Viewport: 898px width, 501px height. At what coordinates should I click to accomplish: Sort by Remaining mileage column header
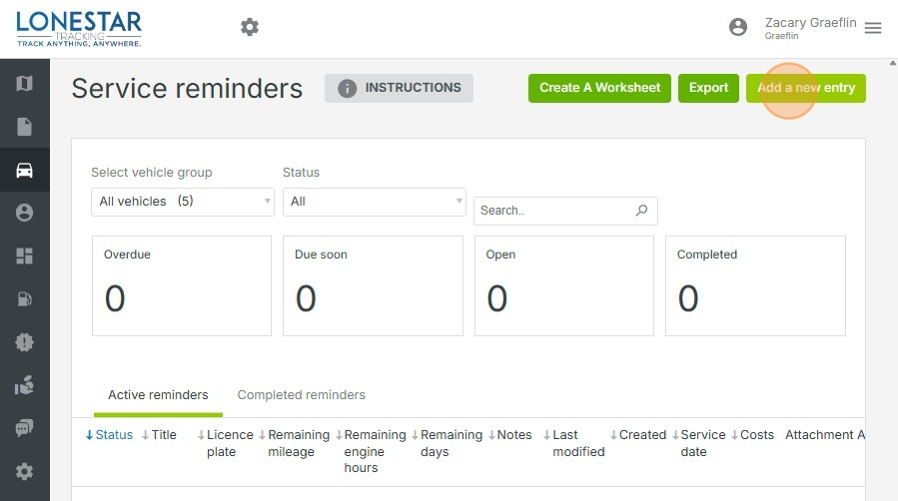[294, 443]
